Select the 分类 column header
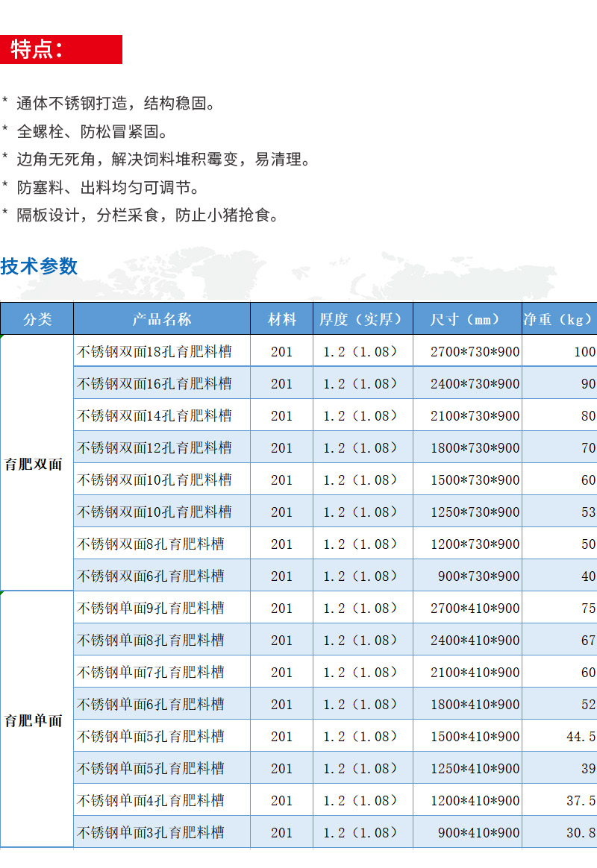 point(37,319)
